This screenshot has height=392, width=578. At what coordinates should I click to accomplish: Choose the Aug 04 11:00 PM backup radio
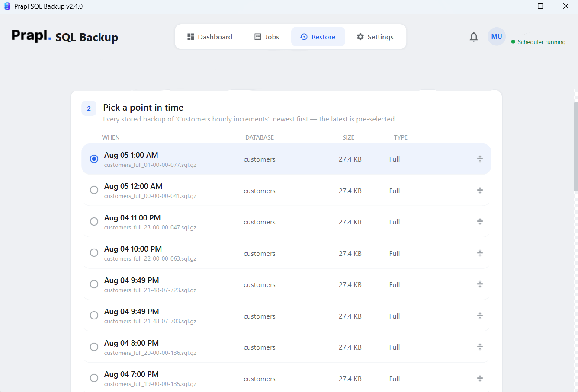[94, 222]
